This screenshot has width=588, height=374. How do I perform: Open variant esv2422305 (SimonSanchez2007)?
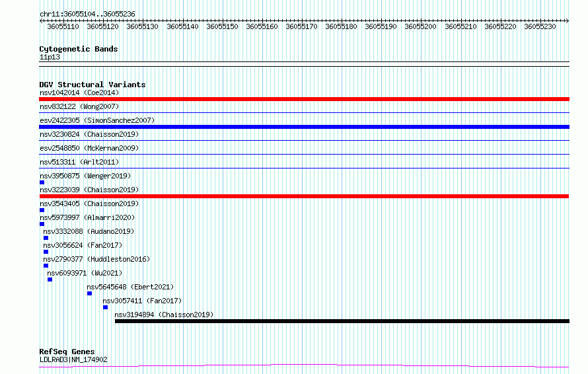click(97, 120)
